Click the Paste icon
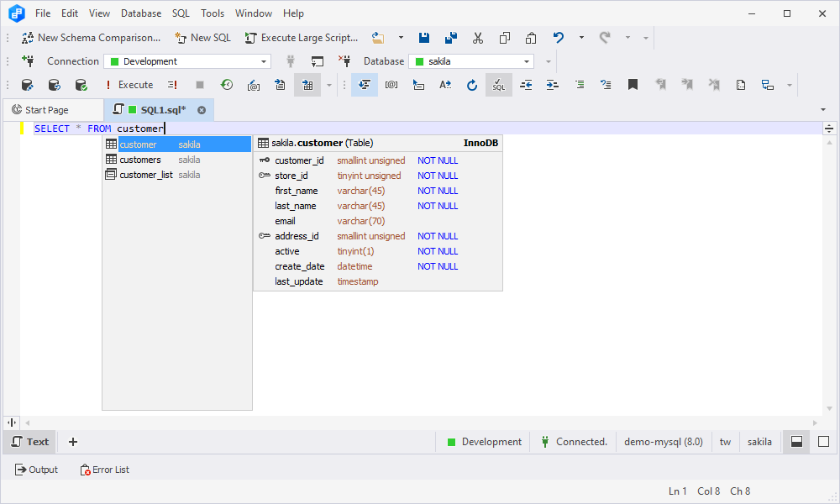 [531, 38]
